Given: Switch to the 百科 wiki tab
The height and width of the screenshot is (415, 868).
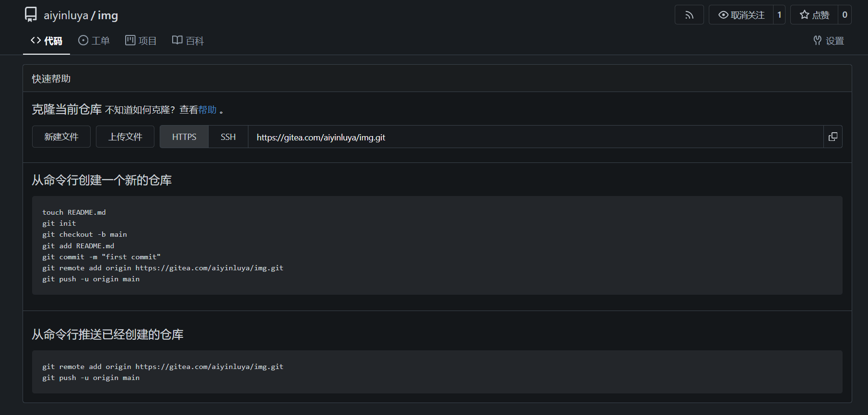Looking at the screenshot, I should click(x=188, y=41).
